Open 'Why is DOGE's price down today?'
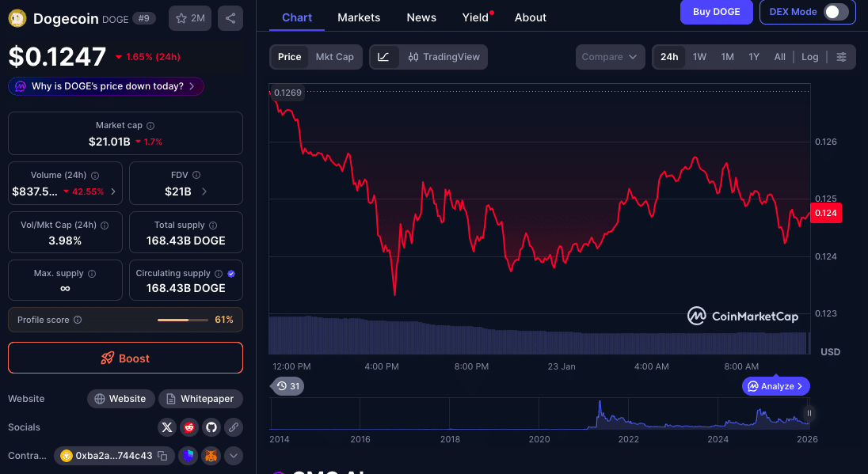 105,85
